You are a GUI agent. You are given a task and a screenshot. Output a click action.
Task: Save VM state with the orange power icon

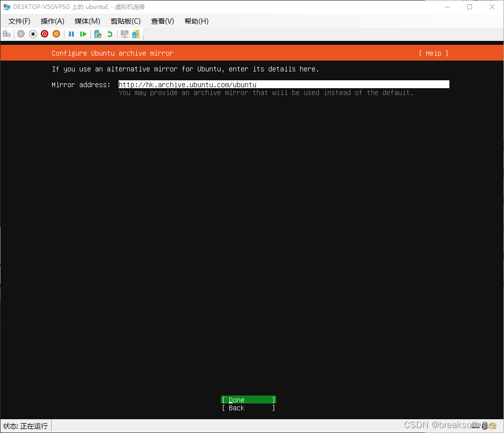click(x=56, y=34)
